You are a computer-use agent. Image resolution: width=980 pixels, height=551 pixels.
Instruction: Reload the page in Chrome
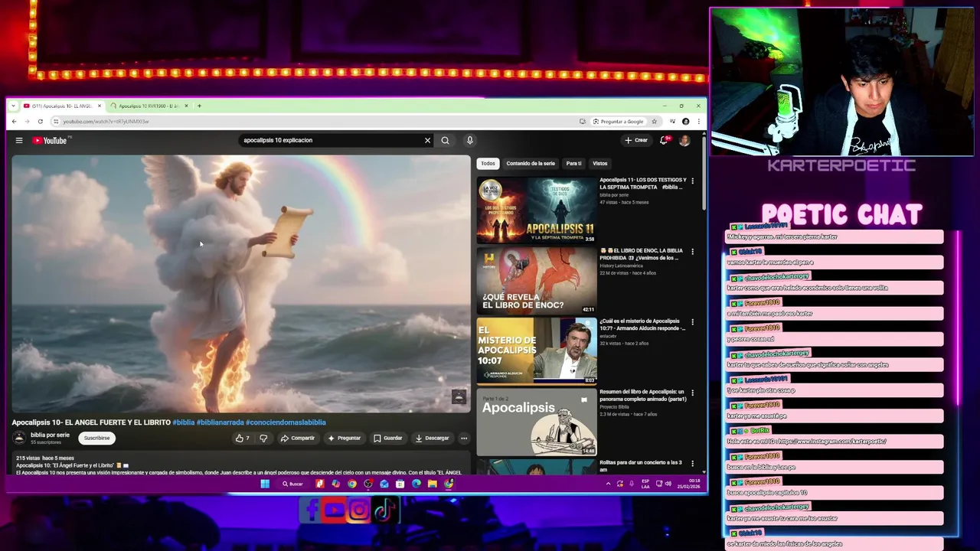tap(40, 121)
